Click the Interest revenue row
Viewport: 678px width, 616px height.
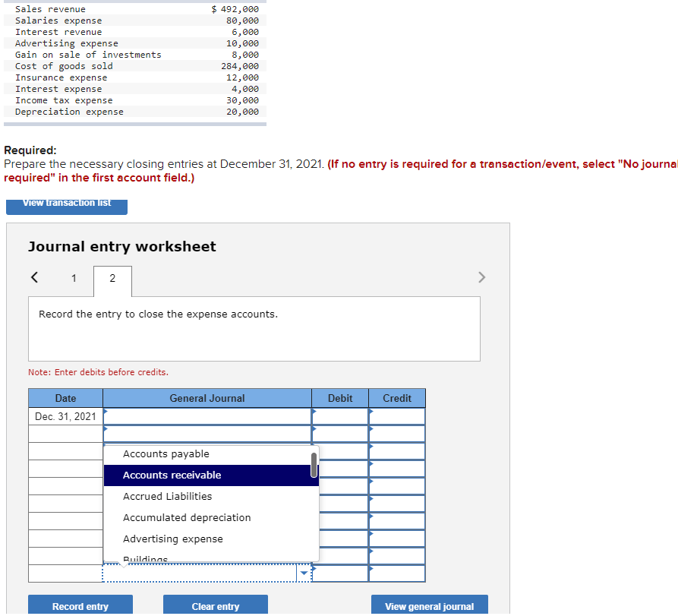tap(135, 32)
